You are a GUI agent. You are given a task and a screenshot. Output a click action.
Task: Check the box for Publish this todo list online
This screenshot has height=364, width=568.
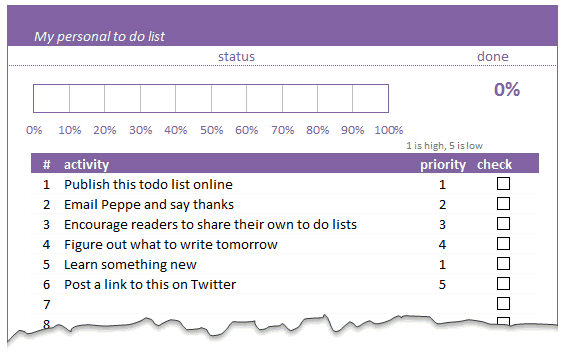pos(503,184)
